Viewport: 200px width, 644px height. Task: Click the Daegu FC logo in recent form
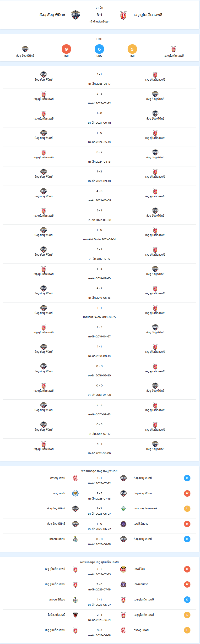[76, 494]
